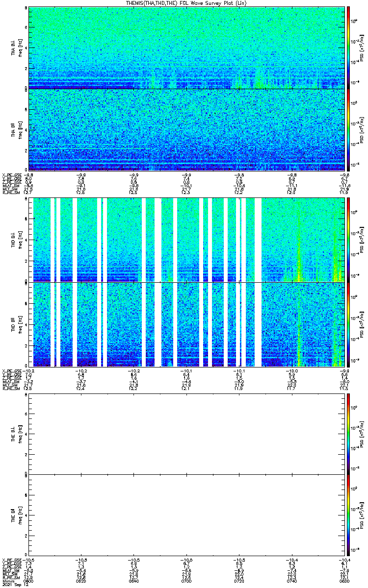Click the 0700 time tick label
The height and width of the screenshot is (588, 368).
(186, 581)
